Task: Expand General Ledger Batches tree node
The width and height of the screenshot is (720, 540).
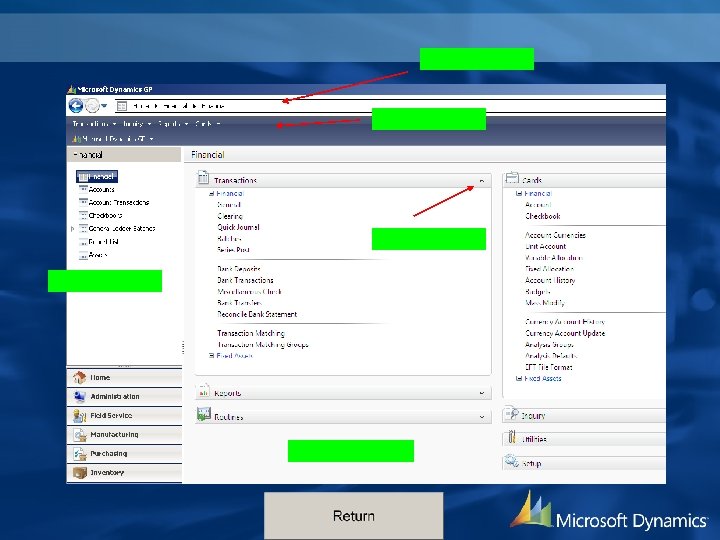Action: click(x=73, y=228)
